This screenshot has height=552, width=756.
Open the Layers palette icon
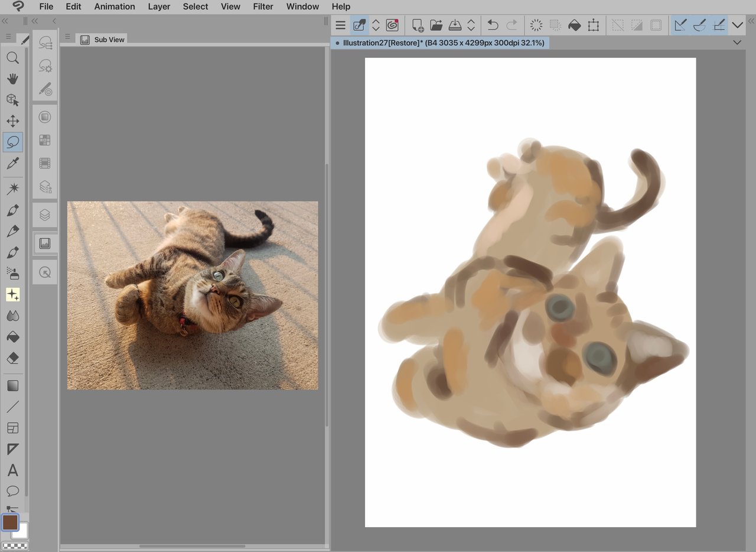pos(45,215)
